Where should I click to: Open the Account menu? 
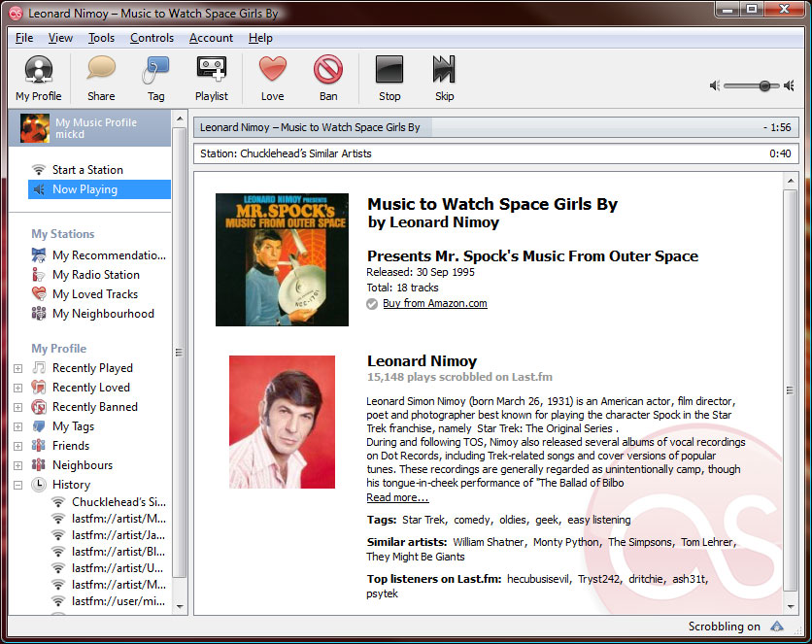pos(211,38)
